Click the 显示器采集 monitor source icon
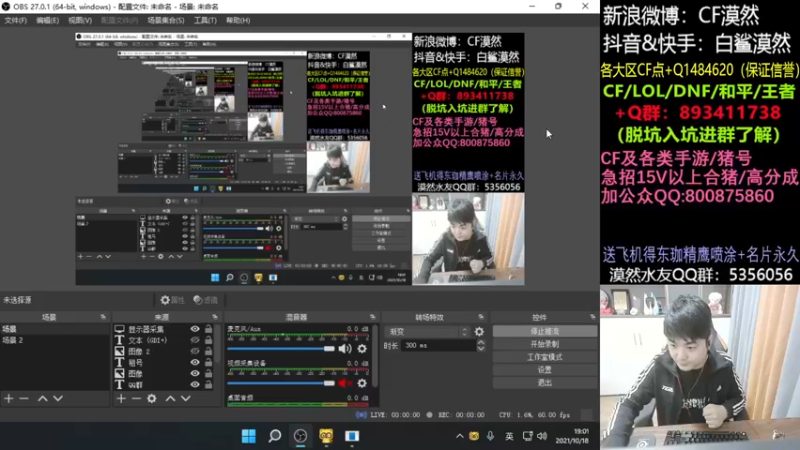Viewport: 800px width, 450px height. tap(119, 329)
